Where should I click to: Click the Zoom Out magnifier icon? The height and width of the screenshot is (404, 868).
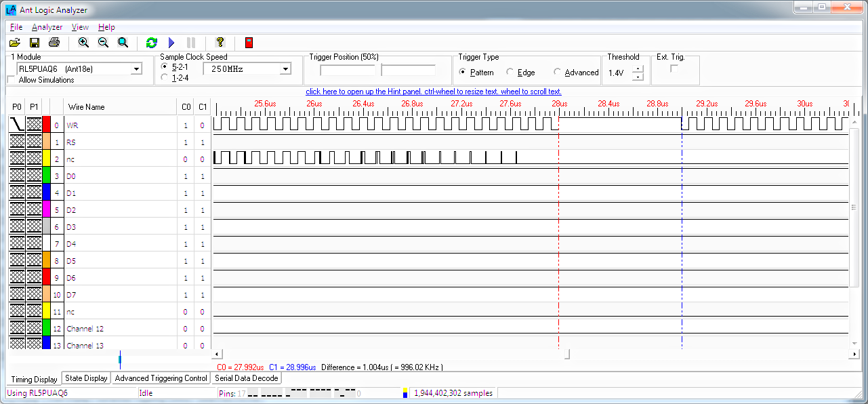point(103,43)
